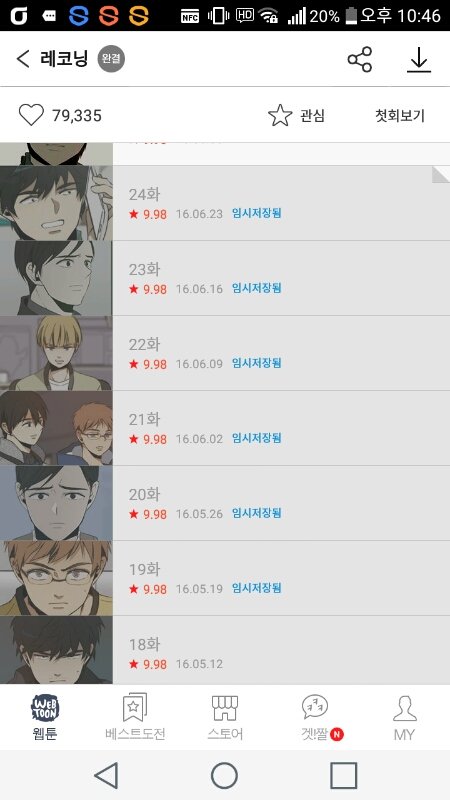Image resolution: width=450 pixels, height=800 pixels.
Task: Tap the download arrow icon
Action: [x=419, y=60]
